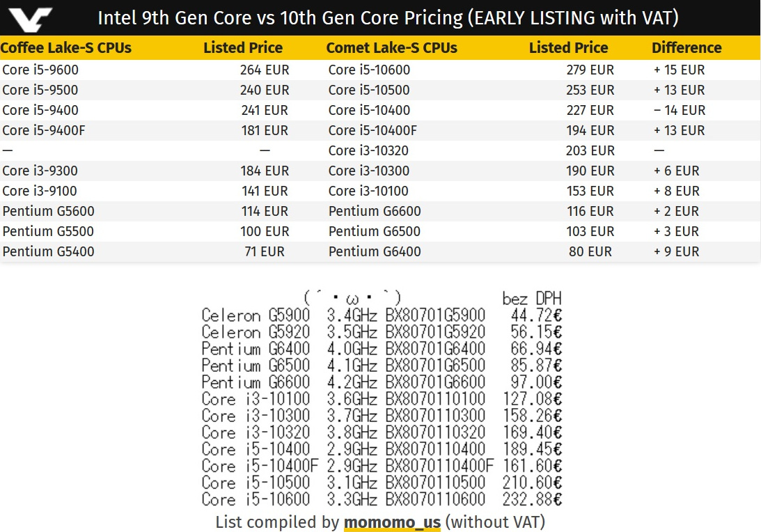
Task: Click the 'Core i5-10400' table cell
Action: [x=369, y=110]
